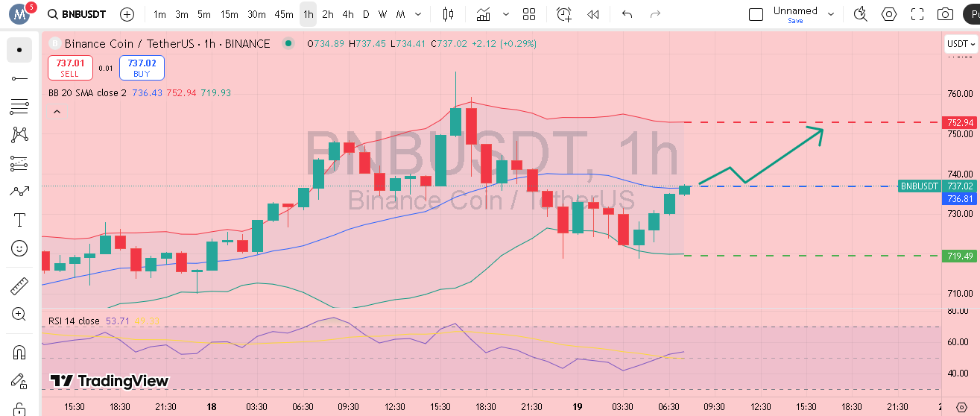Open the candlestick chart type selector
980x416 pixels.
[x=448, y=14]
